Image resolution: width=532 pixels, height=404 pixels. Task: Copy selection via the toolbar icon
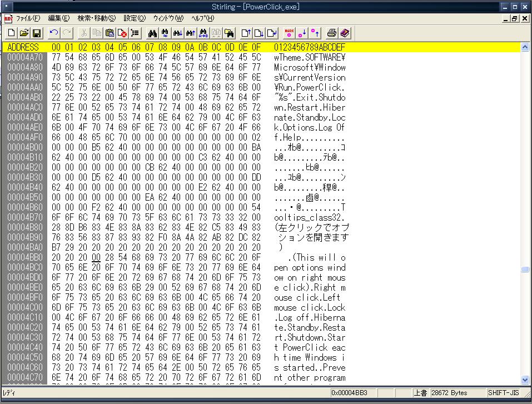(x=97, y=33)
